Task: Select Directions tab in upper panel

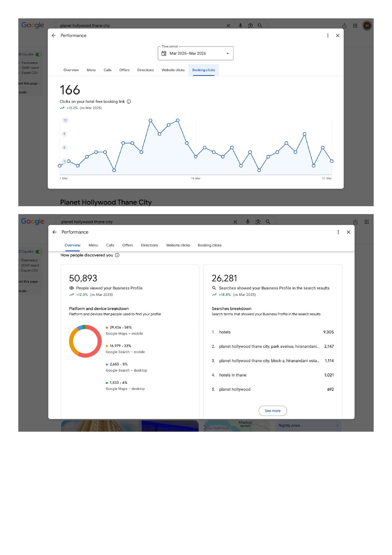Action: pyautogui.click(x=145, y=70)
